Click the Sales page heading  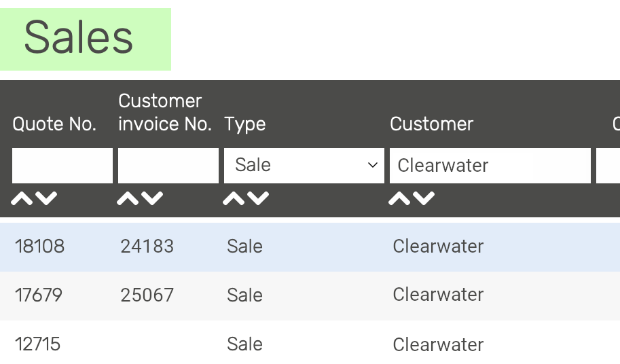[x=79, y=37]
